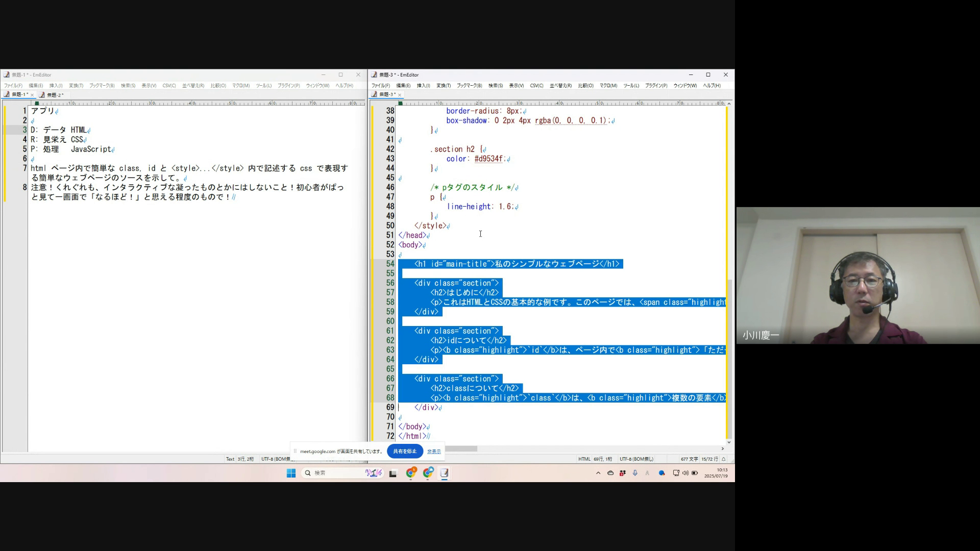Click the battery icon in system tray
Viewport: 980px width, 551px height.
click(695, 473)
